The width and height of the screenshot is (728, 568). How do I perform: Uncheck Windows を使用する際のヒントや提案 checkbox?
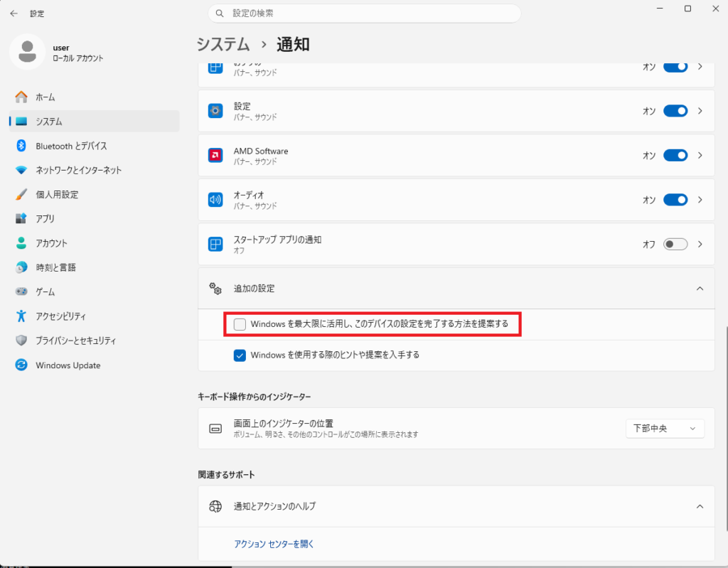(240, 355)
